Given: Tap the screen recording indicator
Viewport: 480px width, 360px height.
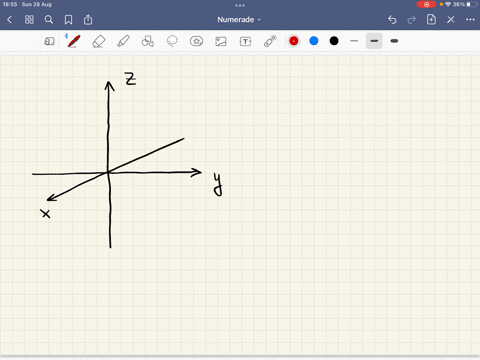Looking at the screenshot, I should click(426, 4).
